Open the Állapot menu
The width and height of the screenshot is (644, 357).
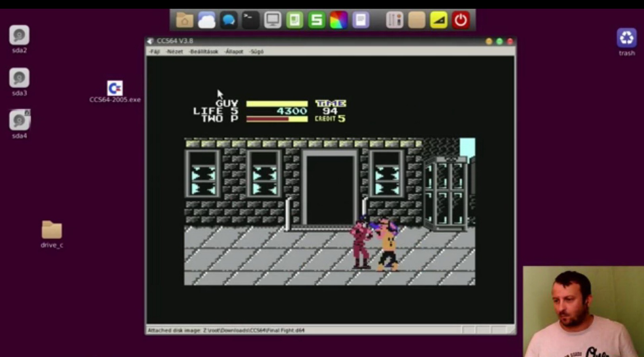[233, 52]
